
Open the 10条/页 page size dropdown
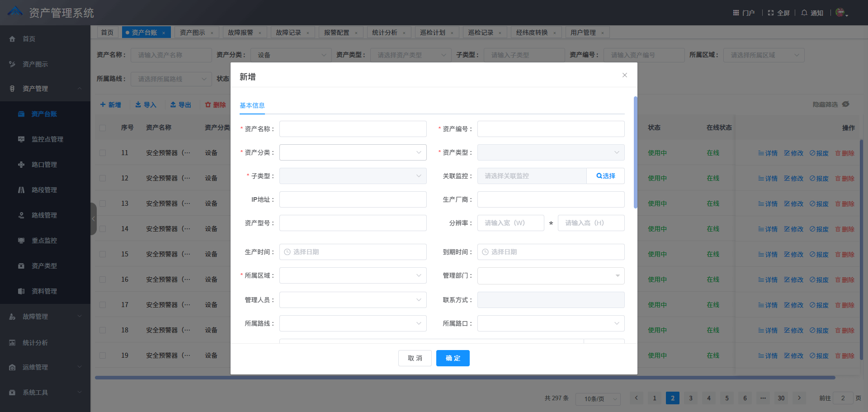(598, 398)
